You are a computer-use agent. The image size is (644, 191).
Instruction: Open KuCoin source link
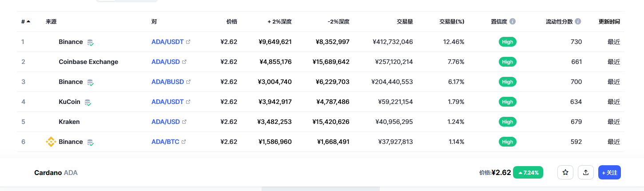[69, 102]
